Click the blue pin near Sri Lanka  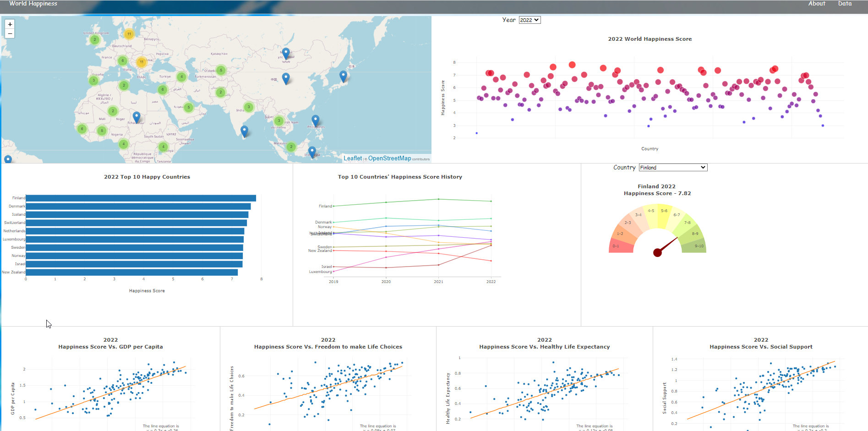245,131
